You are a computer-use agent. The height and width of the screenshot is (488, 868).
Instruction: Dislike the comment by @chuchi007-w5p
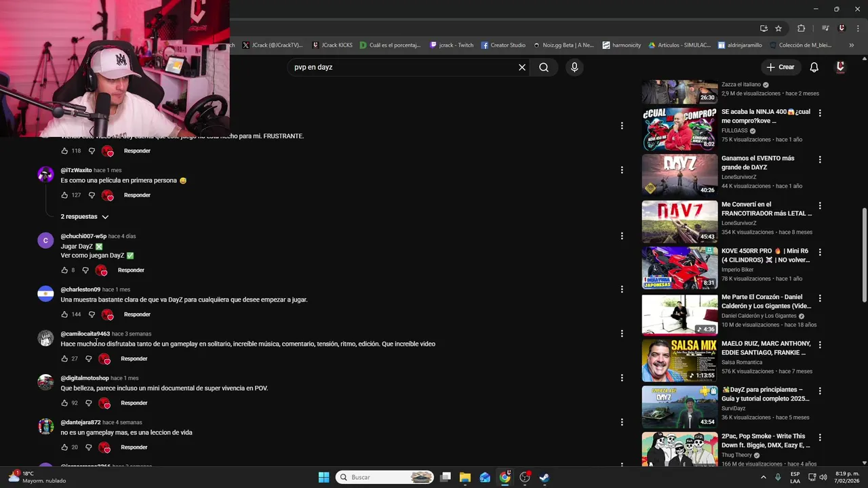(x=85, y=270)
